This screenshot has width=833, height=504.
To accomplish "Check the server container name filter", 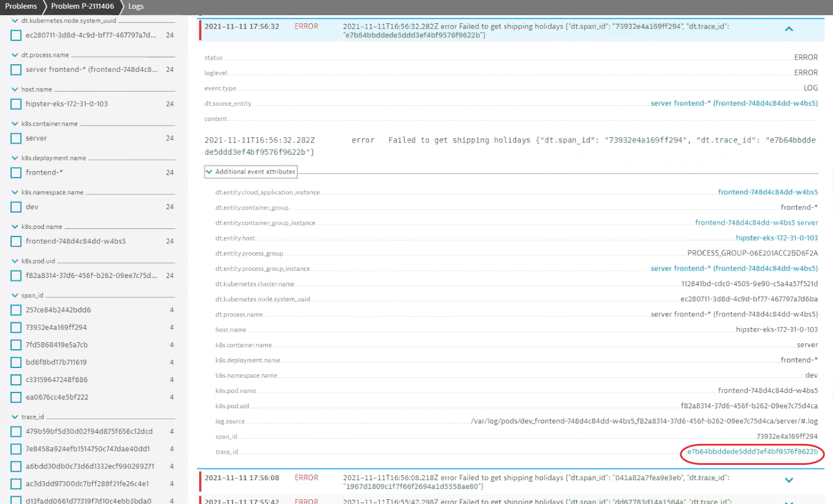I will tap(16, 138).
